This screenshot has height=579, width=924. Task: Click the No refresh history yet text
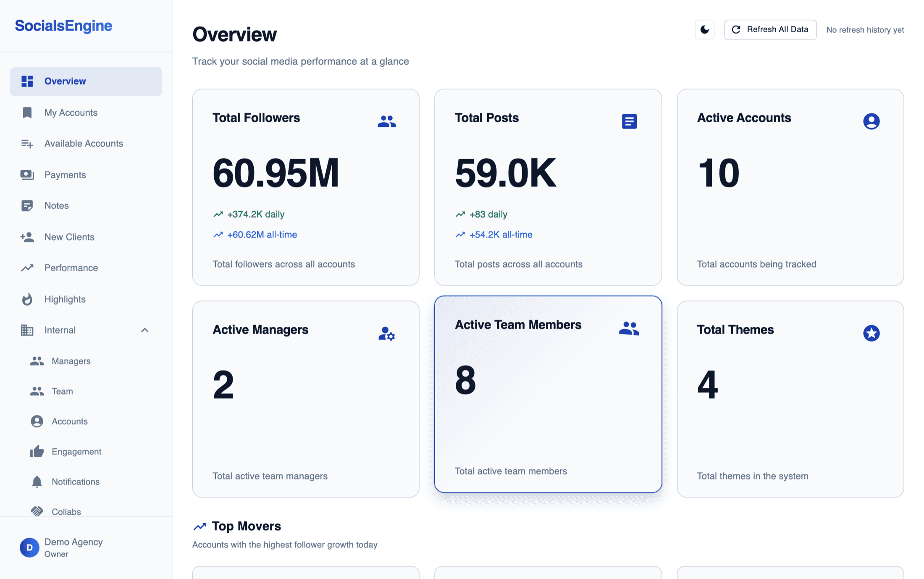tap(865, 30)
